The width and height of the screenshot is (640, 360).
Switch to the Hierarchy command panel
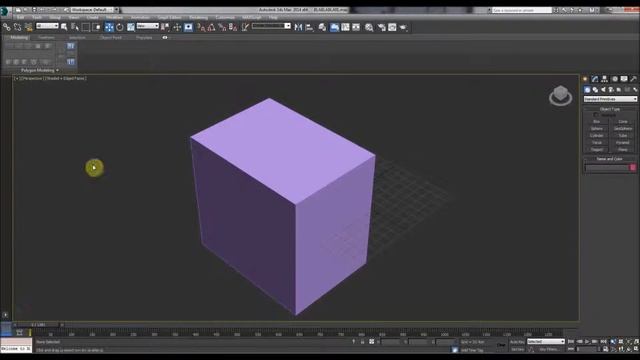[x=604, y=79]
